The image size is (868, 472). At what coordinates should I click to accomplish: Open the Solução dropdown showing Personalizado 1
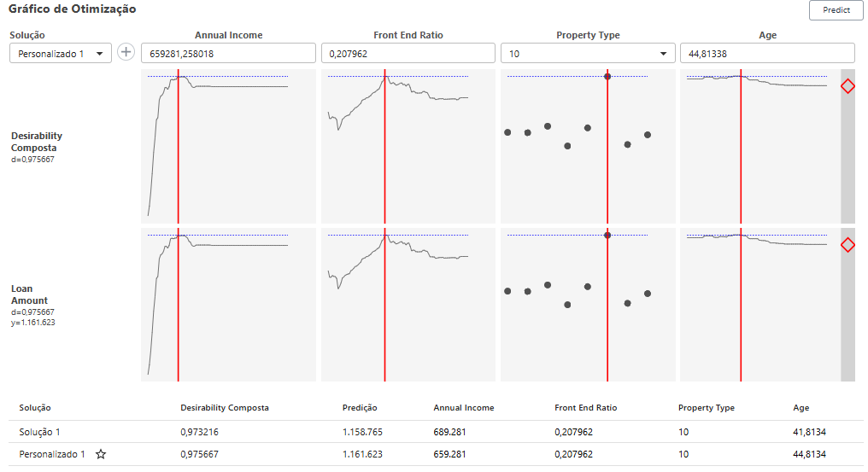(60, 53)
